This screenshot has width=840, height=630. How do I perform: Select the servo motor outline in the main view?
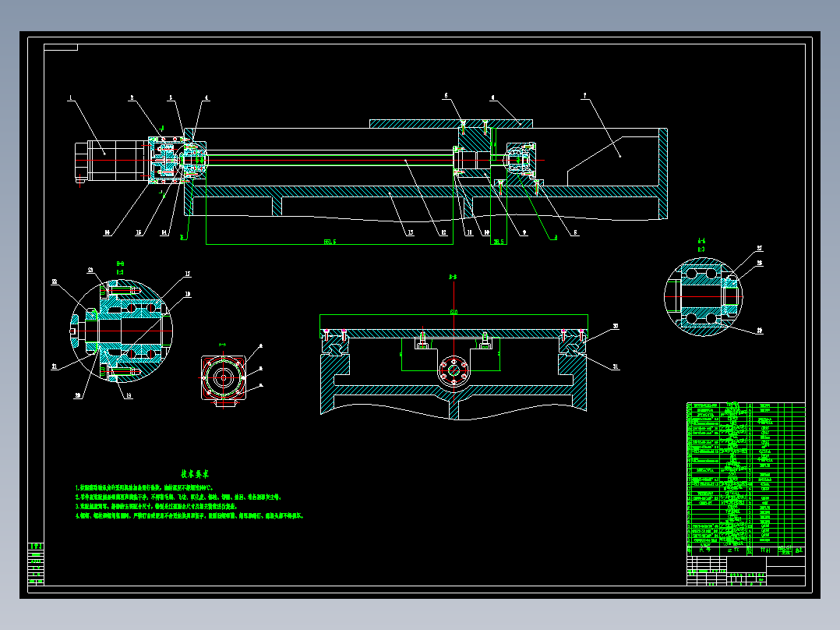point(111,161)
